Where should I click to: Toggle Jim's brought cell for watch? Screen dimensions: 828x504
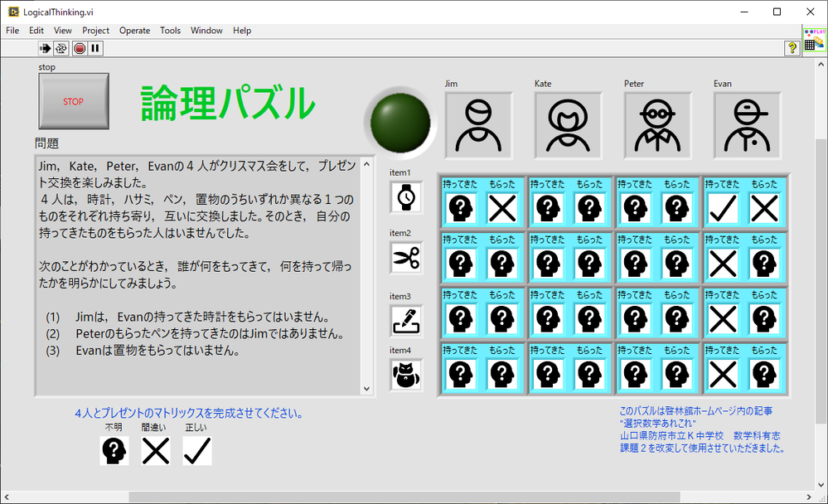461,208
